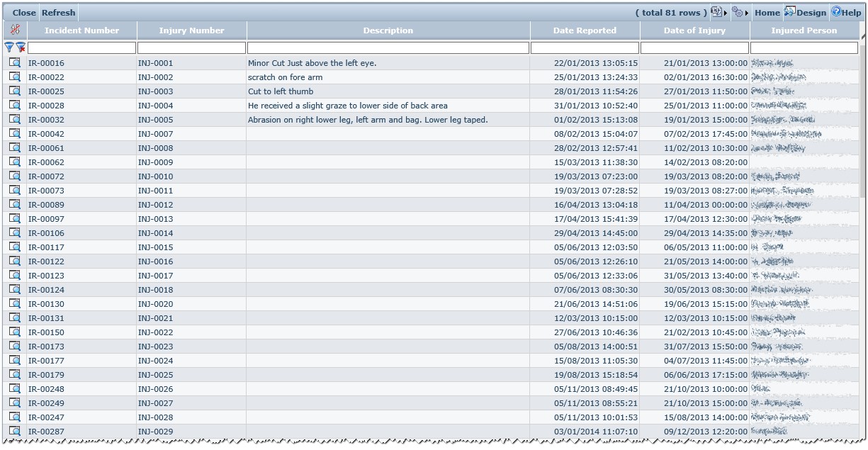The image size is (868, 450).
Task: Click the view icon for incident IR-00248
Action: pos(15,389)
